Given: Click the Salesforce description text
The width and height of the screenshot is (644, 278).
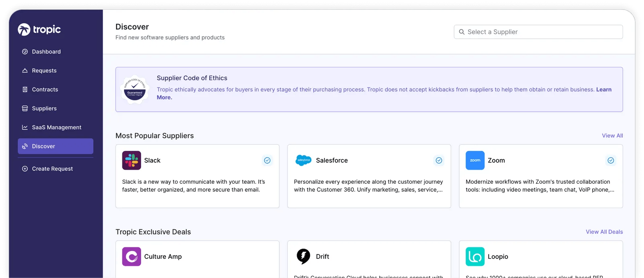Looking at the screenshot, I should pos(368,186).
